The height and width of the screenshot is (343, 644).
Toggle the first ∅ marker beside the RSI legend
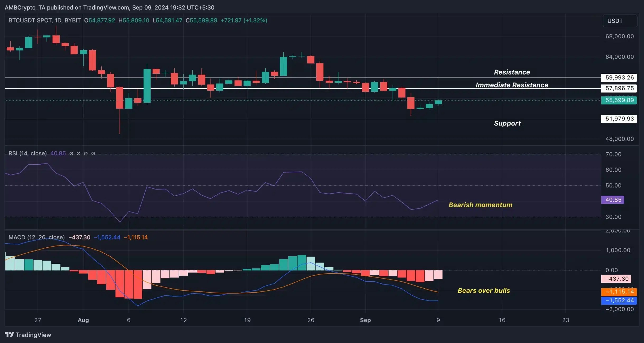click(x=71, y=153)
